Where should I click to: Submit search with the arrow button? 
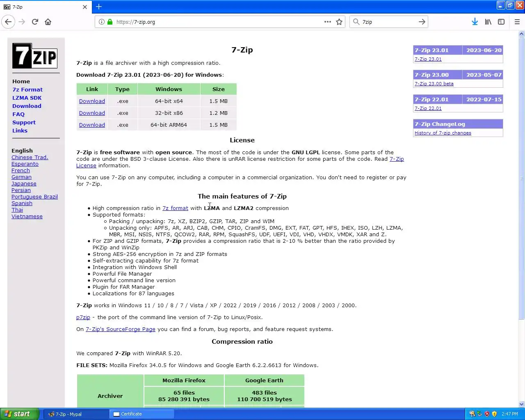422,22
